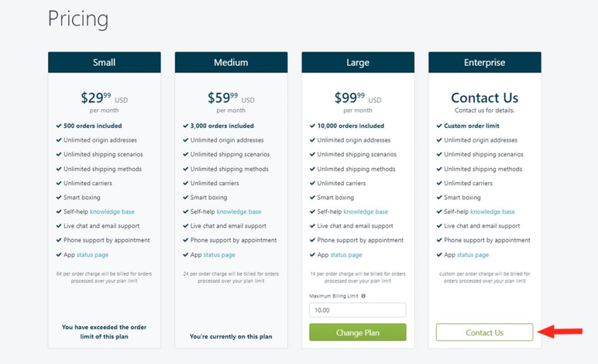The height and width of the screenshot is (364, 598).
Task: Click the Large plan header
Action: (358, 62)
